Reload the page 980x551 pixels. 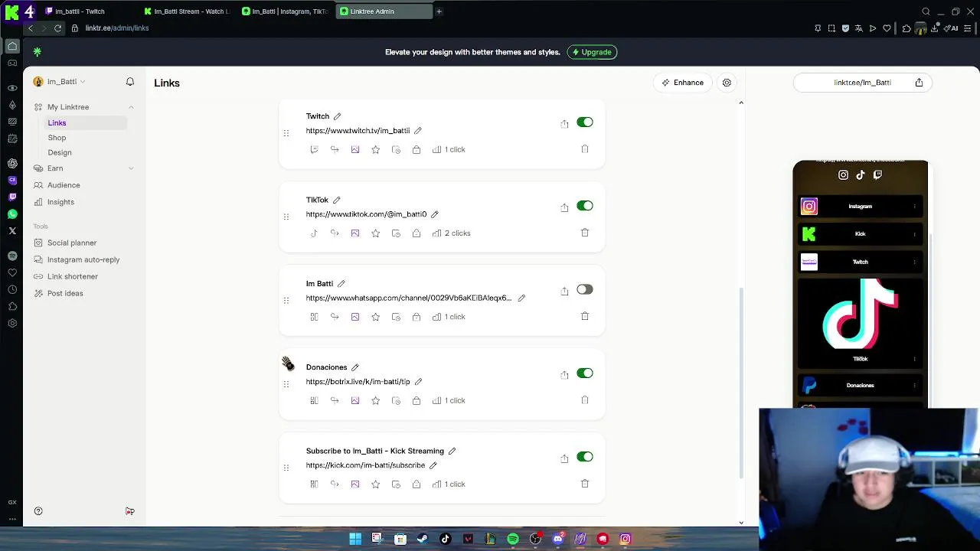57,28
